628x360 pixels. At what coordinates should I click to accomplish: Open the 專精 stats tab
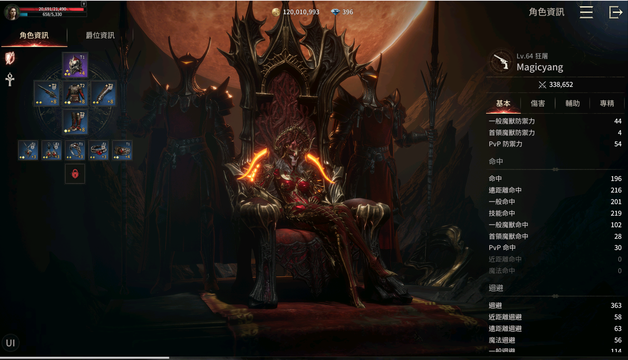pyautogui.click(x=607, y=103)
